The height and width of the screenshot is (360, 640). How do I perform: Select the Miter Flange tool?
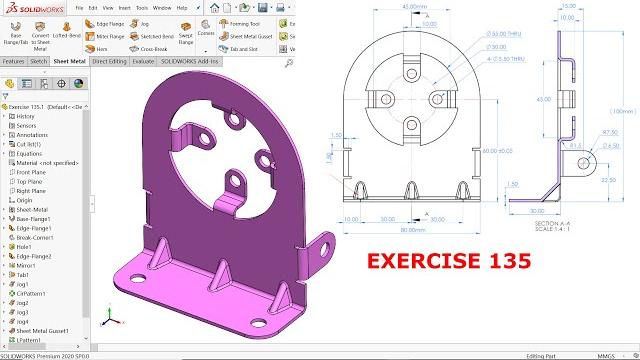pos(104,36)
